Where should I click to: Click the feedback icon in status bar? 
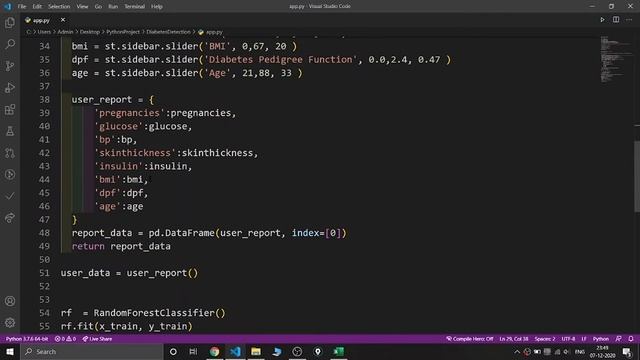click(619, 339)
